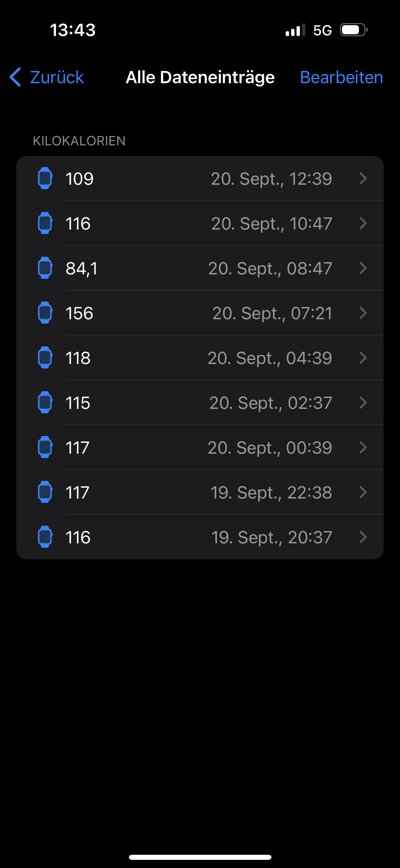Go back using the Zurück link
The image size is (400, 868).
[57, 77]
